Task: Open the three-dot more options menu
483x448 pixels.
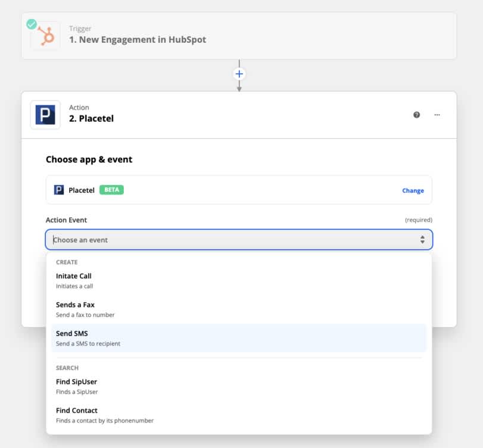Action: click(x=437, y=115)
